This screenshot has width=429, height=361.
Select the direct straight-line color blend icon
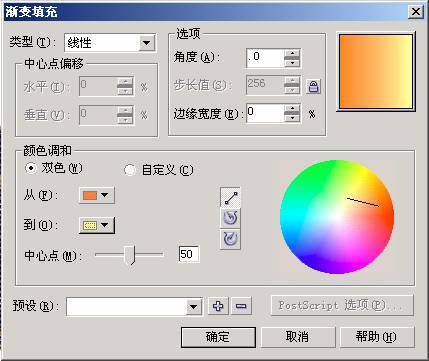pos(231,198)
